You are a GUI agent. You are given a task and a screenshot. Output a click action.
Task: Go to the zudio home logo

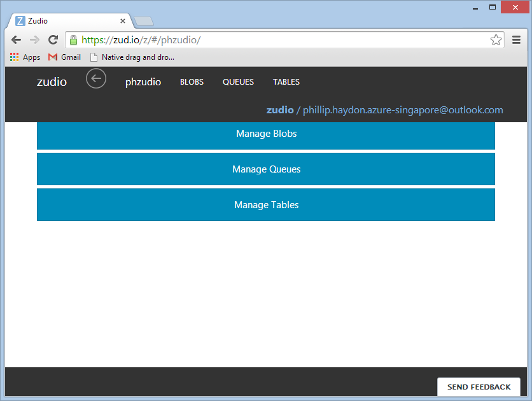coord(52,82)
